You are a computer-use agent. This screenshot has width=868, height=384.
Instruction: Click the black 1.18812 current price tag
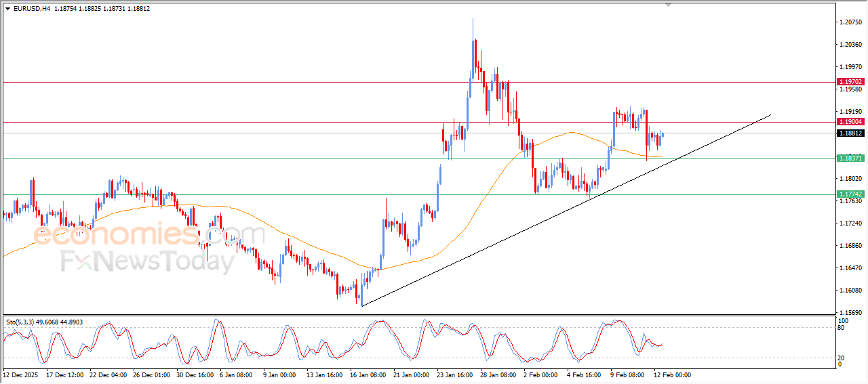pos(850,133)
